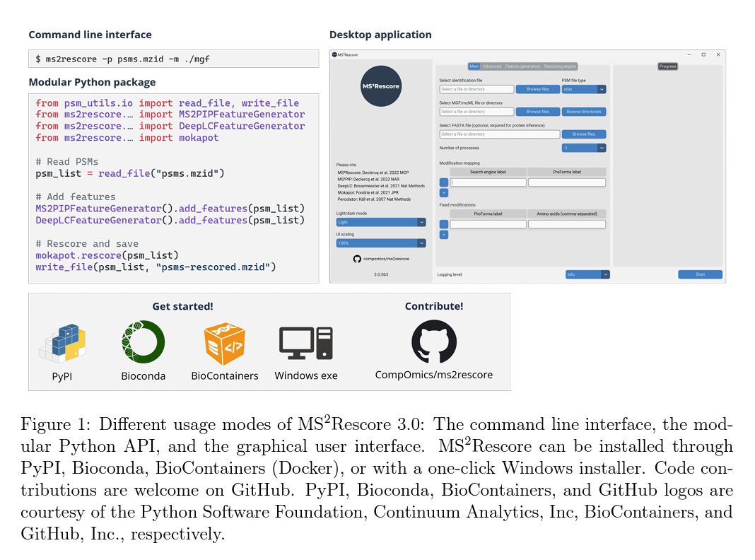The width and height of the screenshot is (755, 560).
Task: Open the Feature generators tab
Action: (522, 66)
